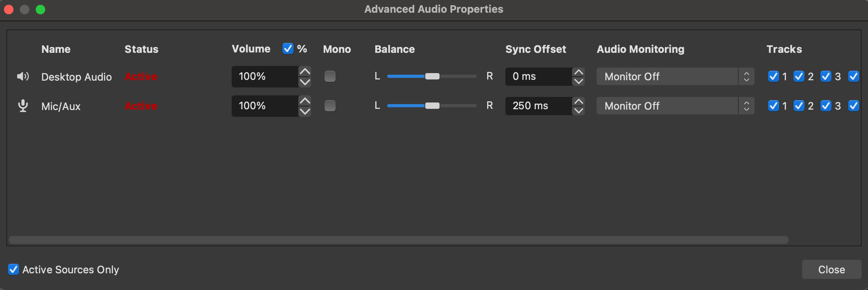Click the Mic/Aux volume field

point(265,106)
